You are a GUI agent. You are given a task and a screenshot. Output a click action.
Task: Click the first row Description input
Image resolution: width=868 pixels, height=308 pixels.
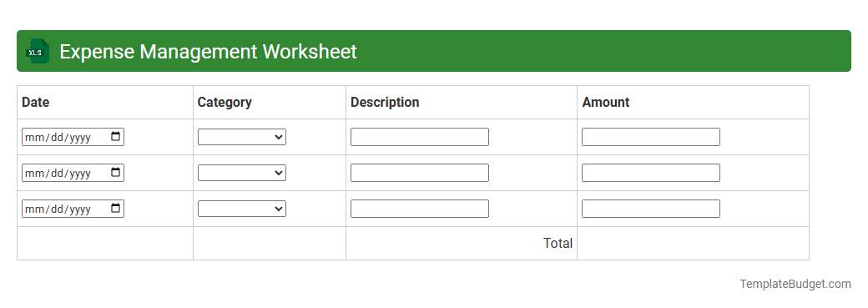coord(420,137)
